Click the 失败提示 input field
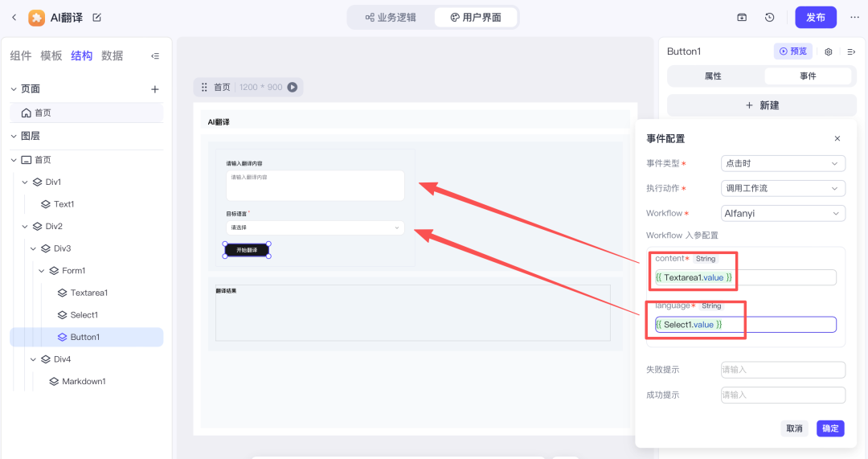Screen dimensions: 868x459 pyautogui.click(x=783, y=370)
